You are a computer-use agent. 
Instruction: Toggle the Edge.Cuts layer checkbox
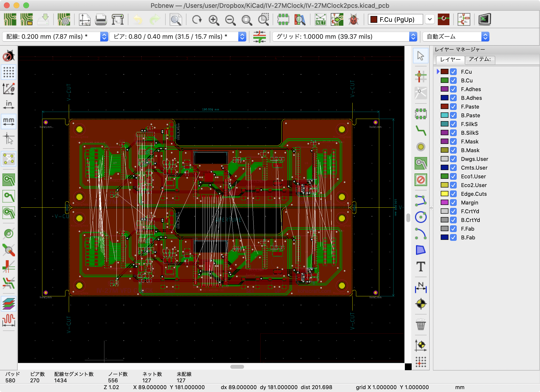[x=453, y=194]
